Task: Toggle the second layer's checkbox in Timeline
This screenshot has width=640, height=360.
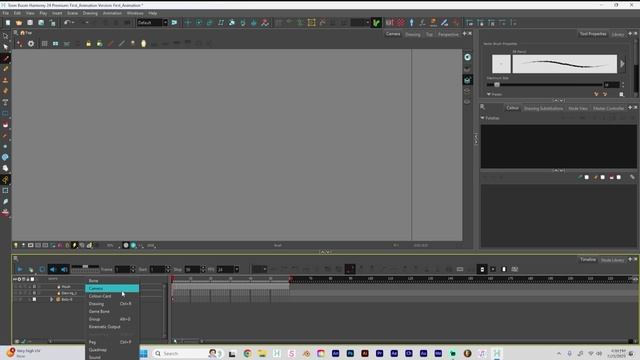Action: pos(34,293)
